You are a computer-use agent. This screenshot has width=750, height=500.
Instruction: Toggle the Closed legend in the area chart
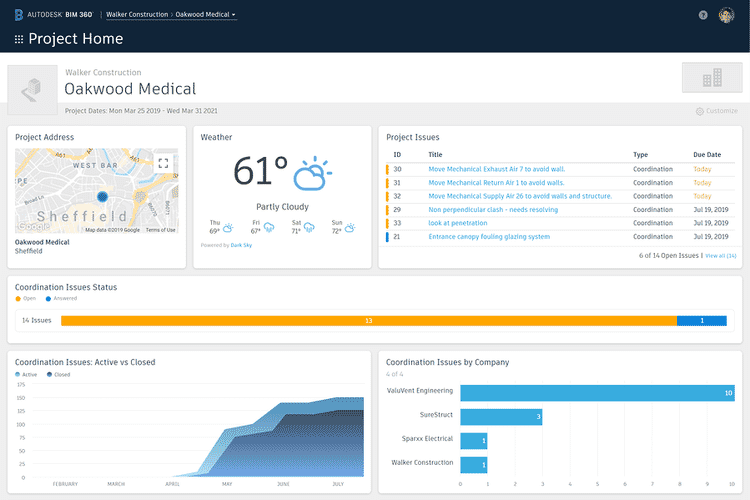coord(57,374)
